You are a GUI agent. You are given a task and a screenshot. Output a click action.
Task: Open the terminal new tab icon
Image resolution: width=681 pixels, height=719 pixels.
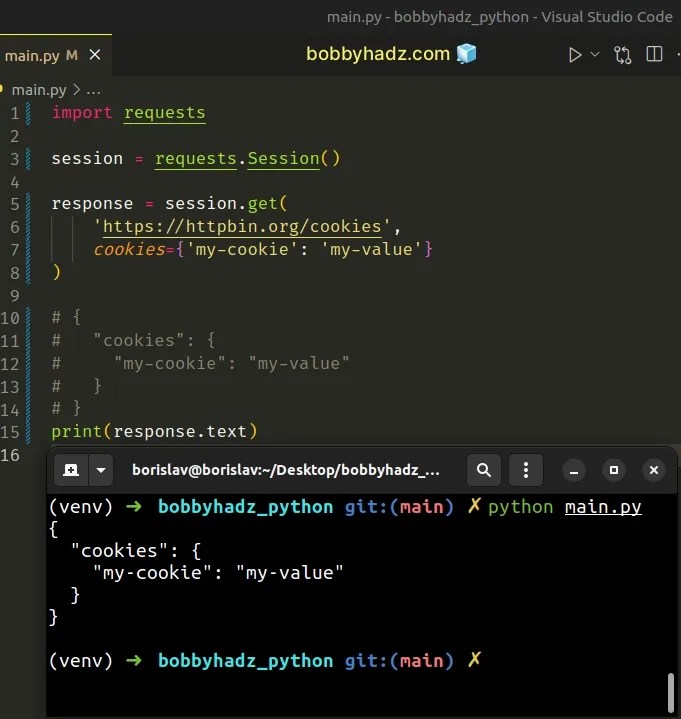coord(71,470)
